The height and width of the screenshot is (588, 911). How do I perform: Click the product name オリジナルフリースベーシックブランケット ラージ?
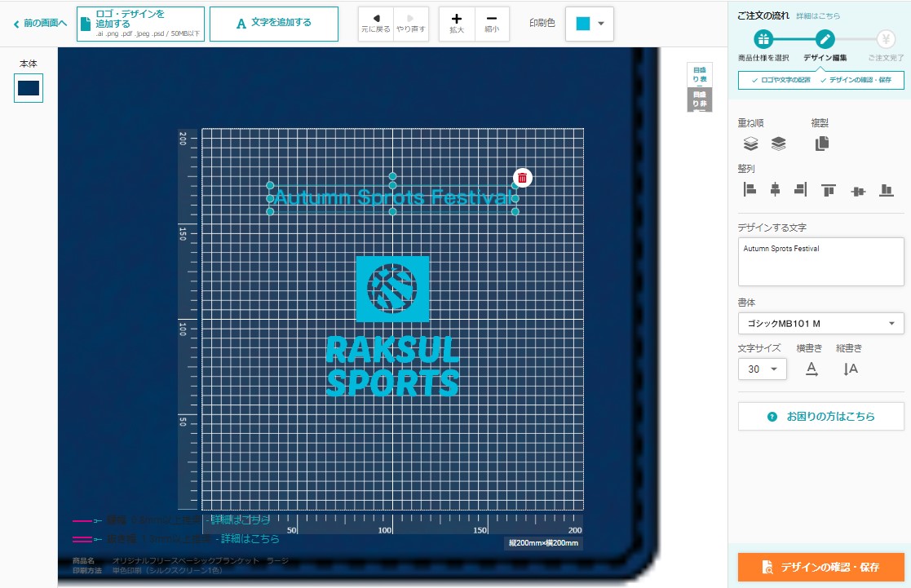200,561
